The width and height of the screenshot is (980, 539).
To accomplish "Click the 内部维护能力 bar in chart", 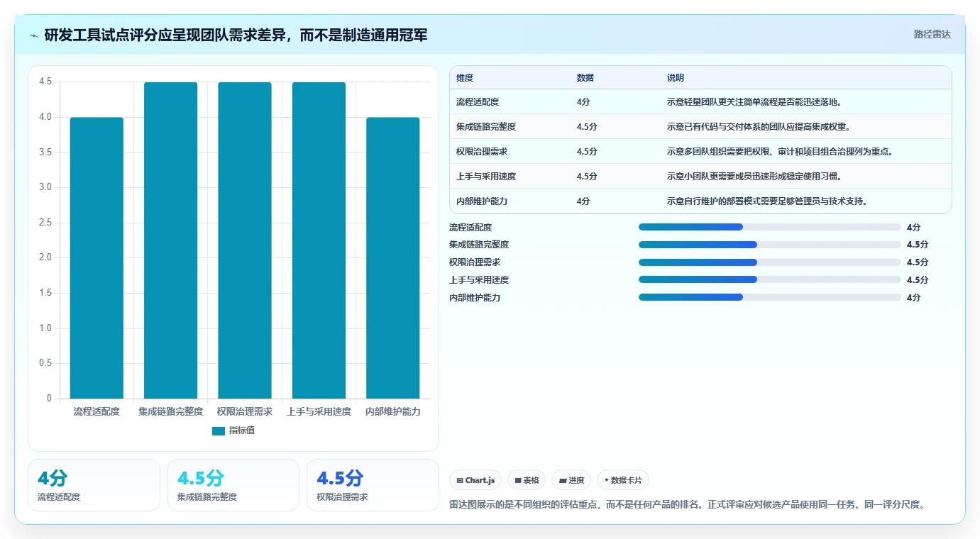I will click(393, 258).
